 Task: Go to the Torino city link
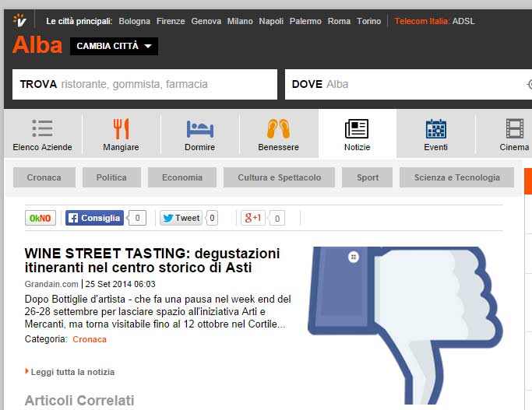point(368,21)
